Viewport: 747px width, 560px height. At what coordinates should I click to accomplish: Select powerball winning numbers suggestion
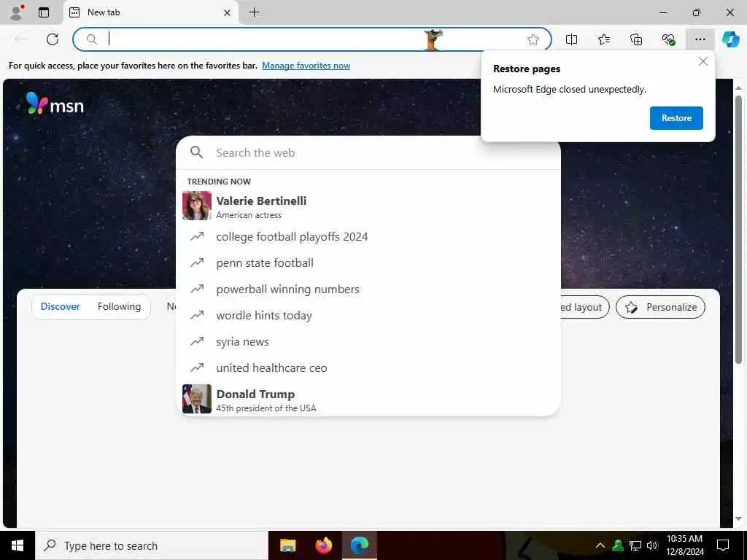click(368, 289)
